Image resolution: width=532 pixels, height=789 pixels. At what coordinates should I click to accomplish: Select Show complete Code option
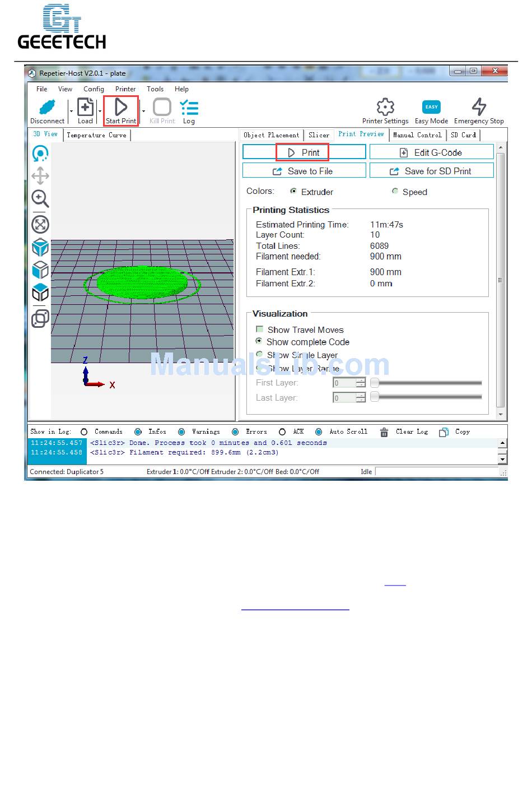coord(259,341)
